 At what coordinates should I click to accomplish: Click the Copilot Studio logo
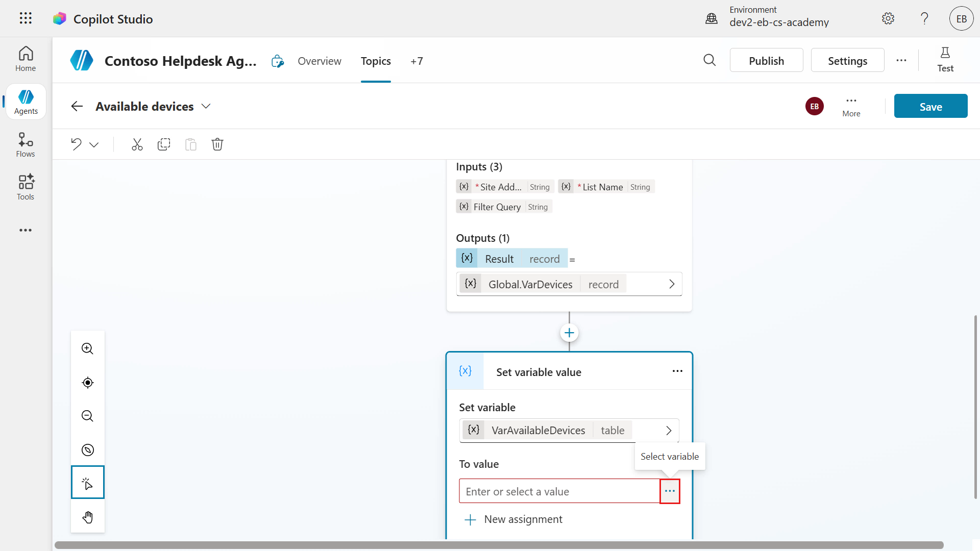(x=60, y=19)
